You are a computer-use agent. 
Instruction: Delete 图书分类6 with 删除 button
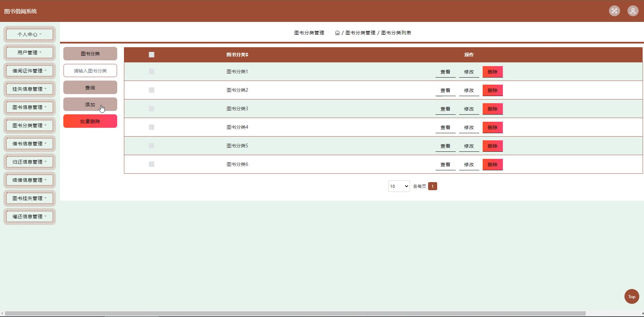492,165
